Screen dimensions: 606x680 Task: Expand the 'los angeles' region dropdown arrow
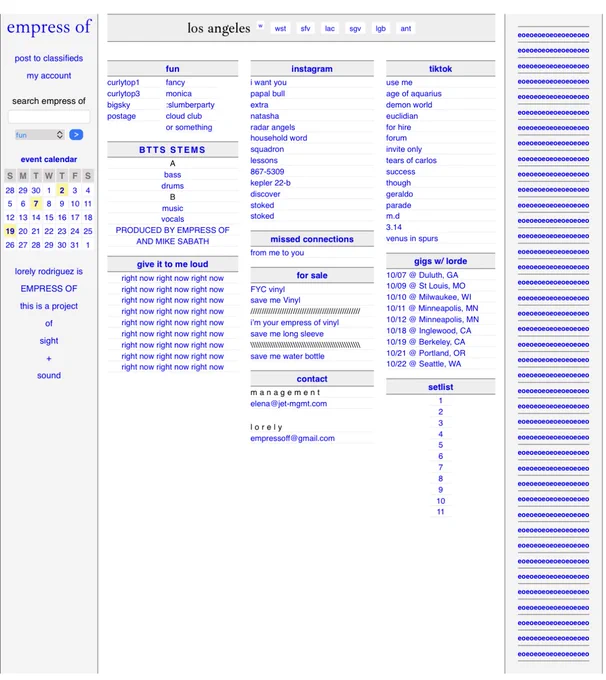pyautogui.click(x=260, y=26)
